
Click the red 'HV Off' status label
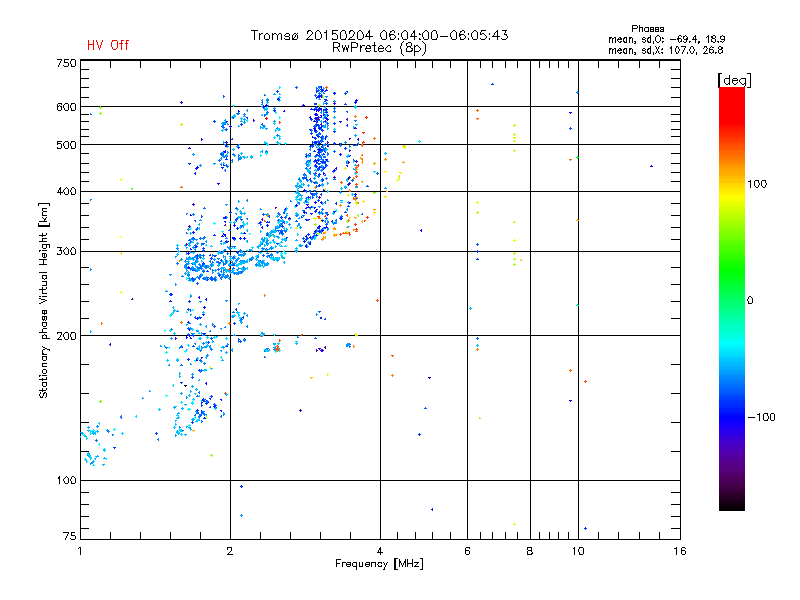pyautogui.click(x=108, y=45)
